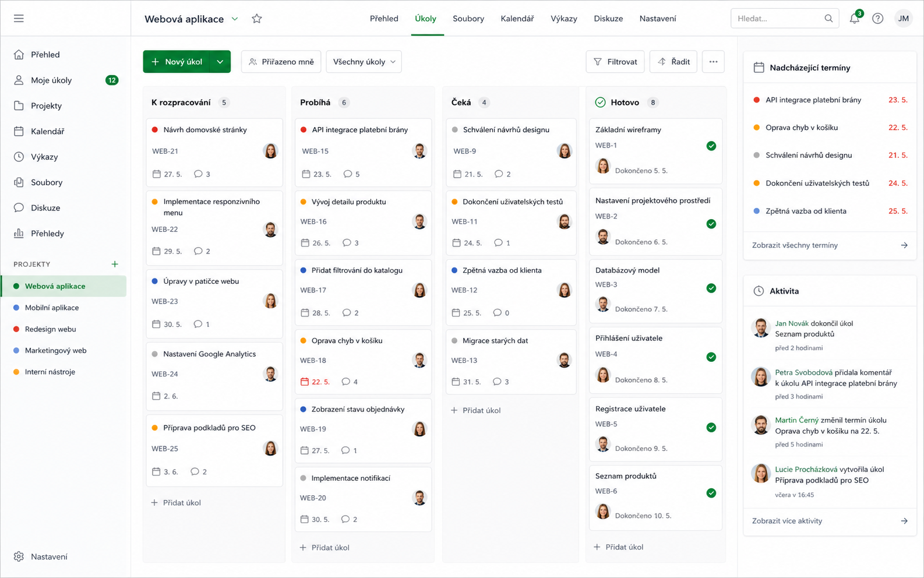Toggle completion check on Seznam produktů
The width and height of the screenshot is (924, 578).
pyautogui.click(x=711, y=493)
